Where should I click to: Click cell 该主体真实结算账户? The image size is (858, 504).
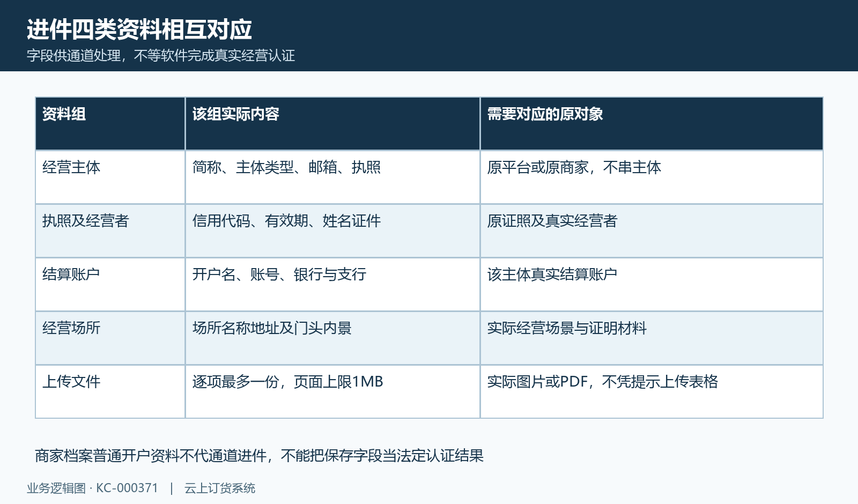(x=652, y=285)
